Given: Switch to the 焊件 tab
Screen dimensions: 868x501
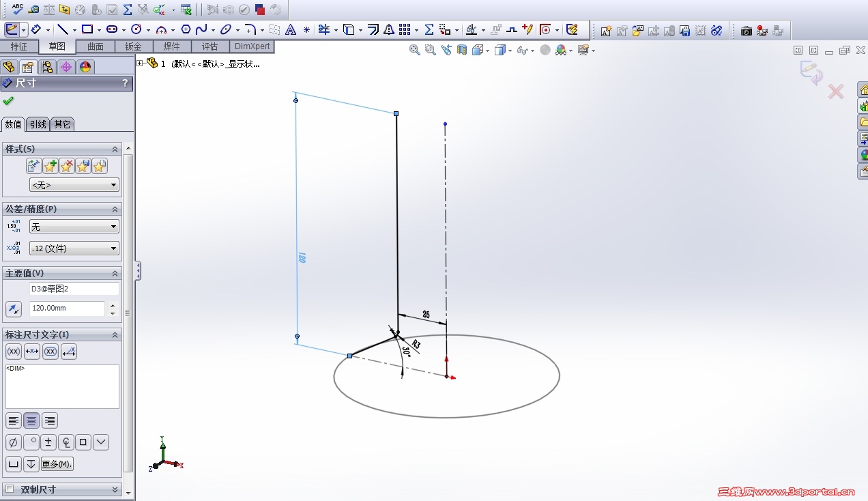Looking at the screenshot, I should point(172,46).
